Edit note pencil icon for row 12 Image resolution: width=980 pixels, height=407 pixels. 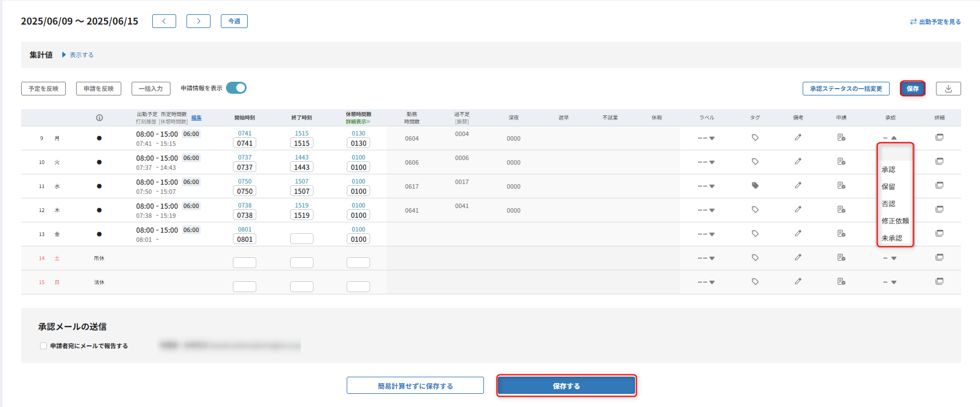[x=798, y=209]
